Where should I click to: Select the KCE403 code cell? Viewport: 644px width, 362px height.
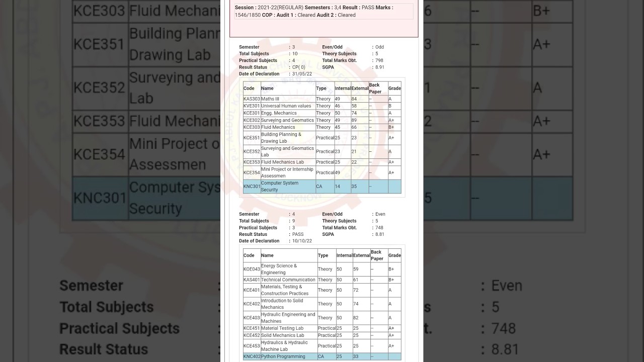click(x=252, y=318)
